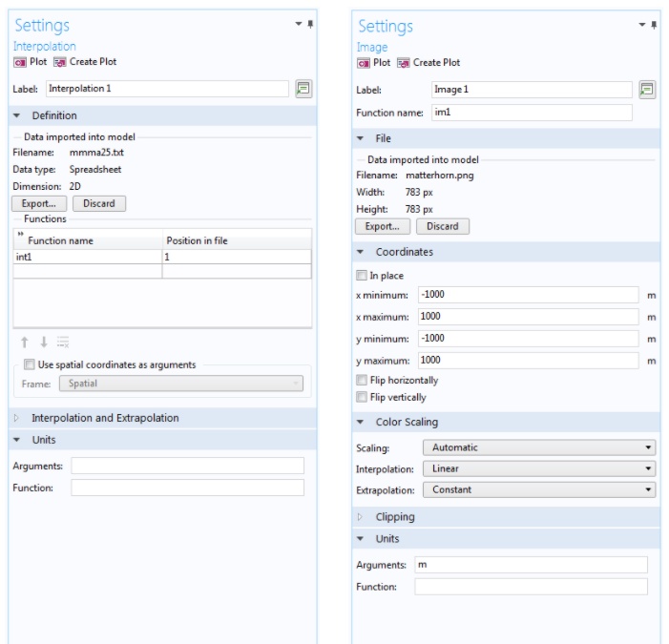Collapse Units section in Image settings
Image resolution: width=669 pixels, height=644 pixels.
(x=360, y=539)
